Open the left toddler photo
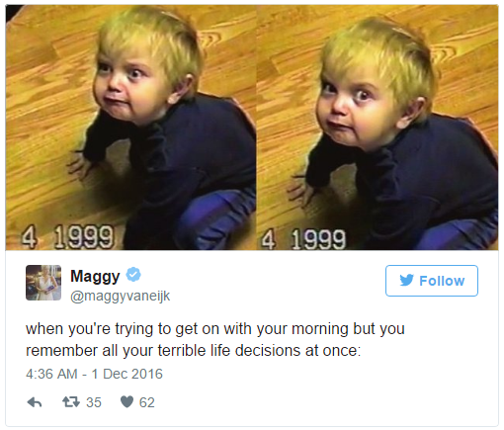Viewport: 504px width, 430px height. [130, 128]
